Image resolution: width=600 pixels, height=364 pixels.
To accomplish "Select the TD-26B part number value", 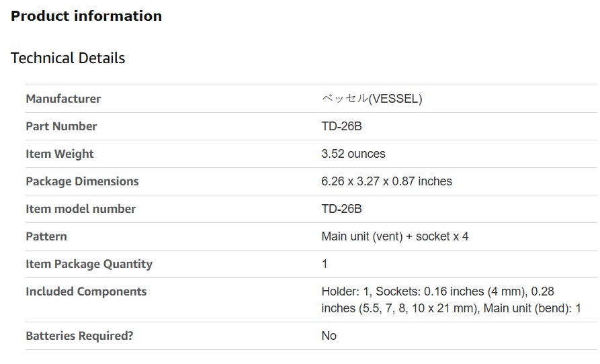I will point(341,126).
